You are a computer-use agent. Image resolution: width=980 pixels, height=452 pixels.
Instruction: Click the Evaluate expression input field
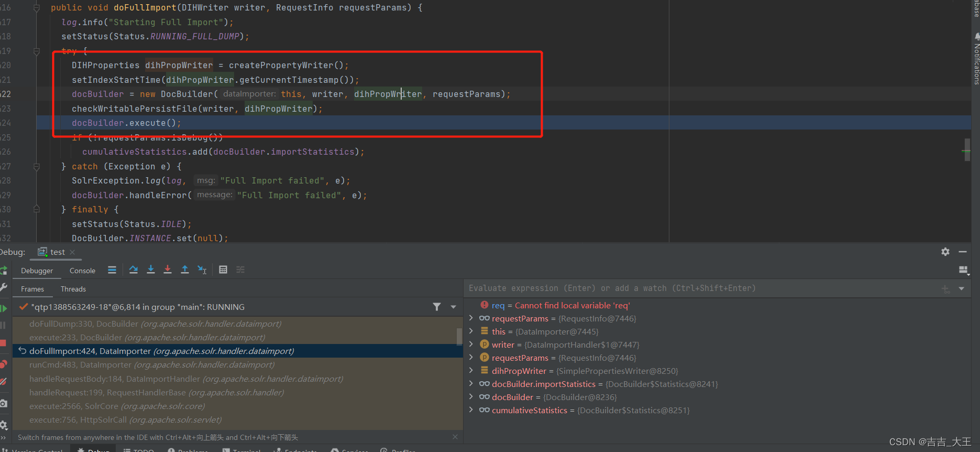click(702, 288)
